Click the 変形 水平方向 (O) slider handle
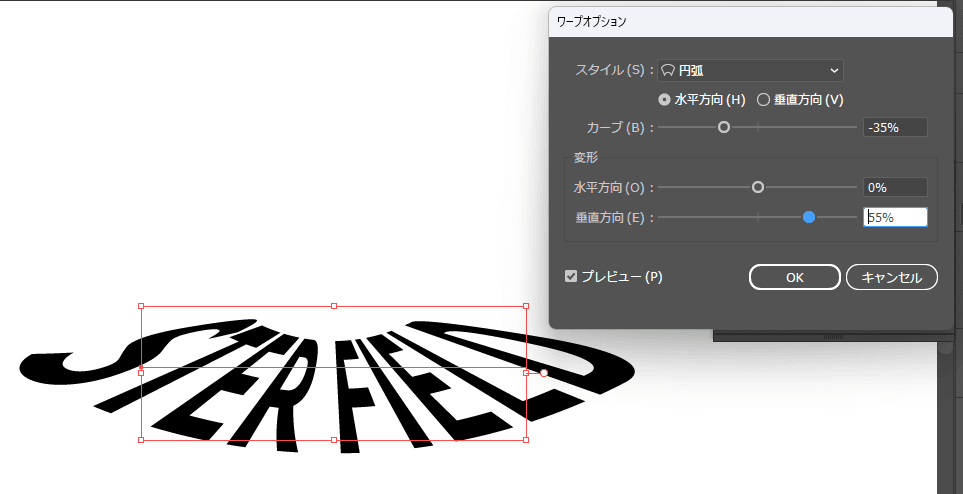 coord(758,187)
